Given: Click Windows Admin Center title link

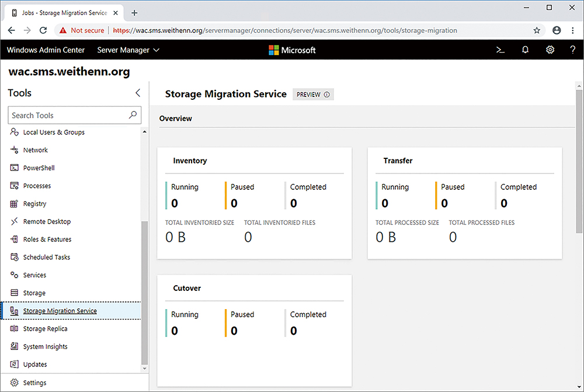Looking at the screenshot, I should (46, 50).
